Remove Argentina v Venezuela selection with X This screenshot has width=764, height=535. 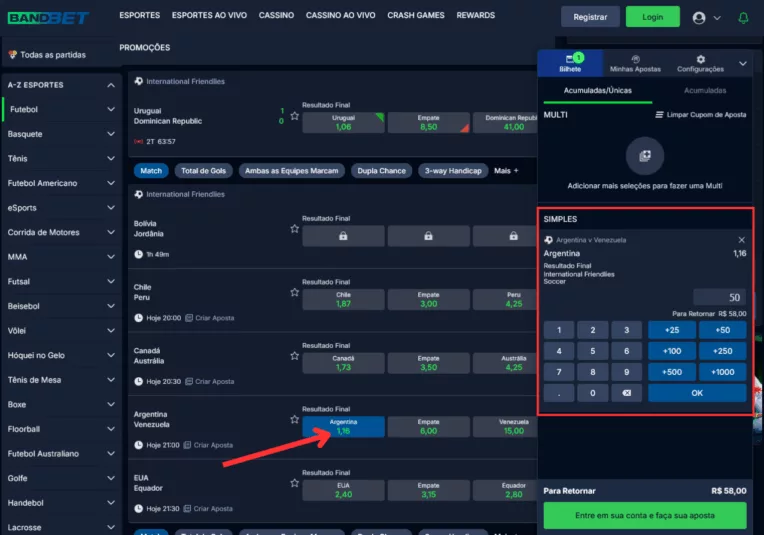tap(741, 240)
